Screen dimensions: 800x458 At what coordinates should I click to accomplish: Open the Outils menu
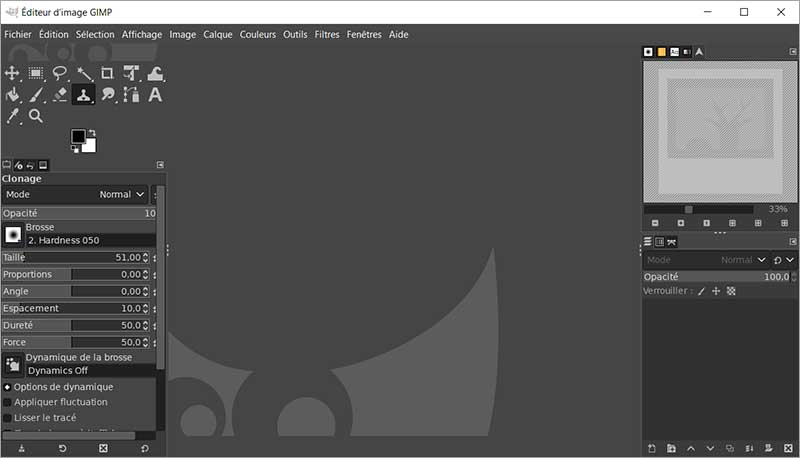(295, 35)
